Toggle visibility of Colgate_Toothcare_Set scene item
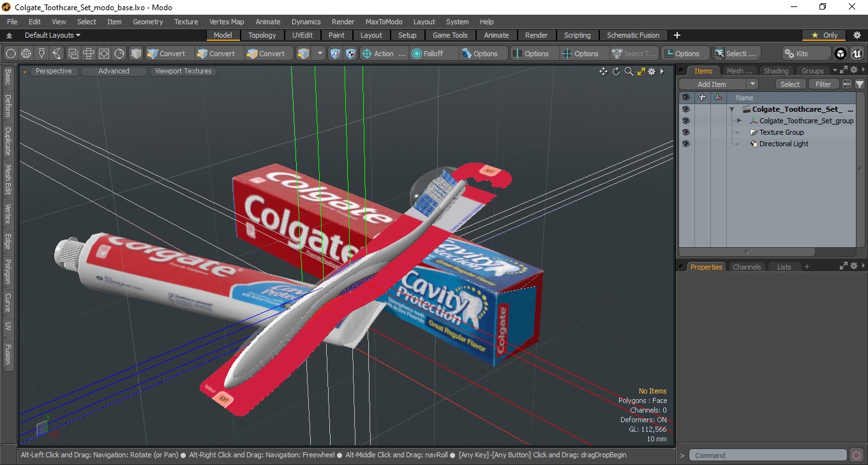 coord(685,109)
